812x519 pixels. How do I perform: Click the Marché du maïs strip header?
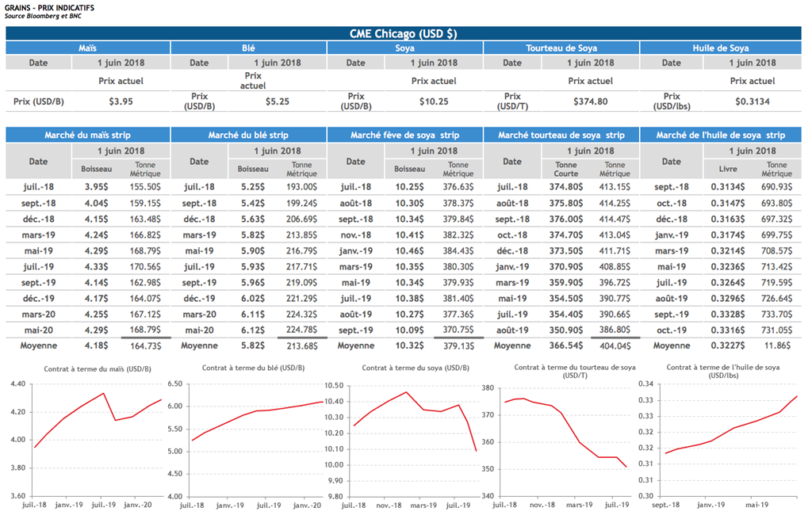88,135
